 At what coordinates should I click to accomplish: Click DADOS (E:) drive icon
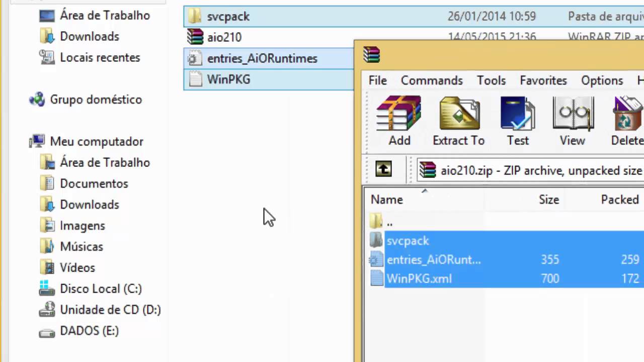point(47,332)
